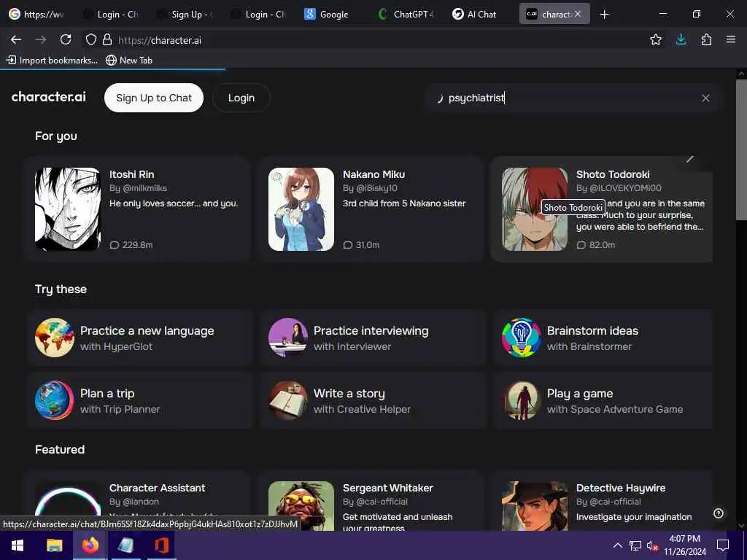Open the Sergeant Whitaker avatar

tap(301, 506)
